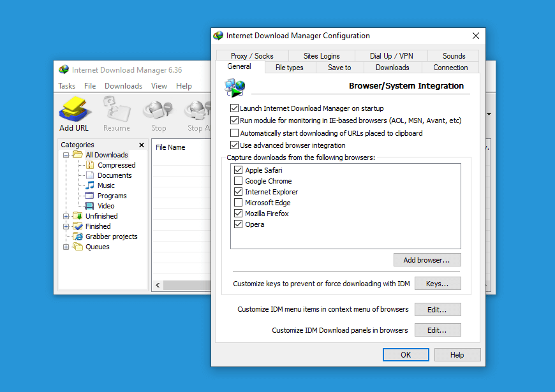
Task: Confirm settings with the OK button
Action: (406, 355)
